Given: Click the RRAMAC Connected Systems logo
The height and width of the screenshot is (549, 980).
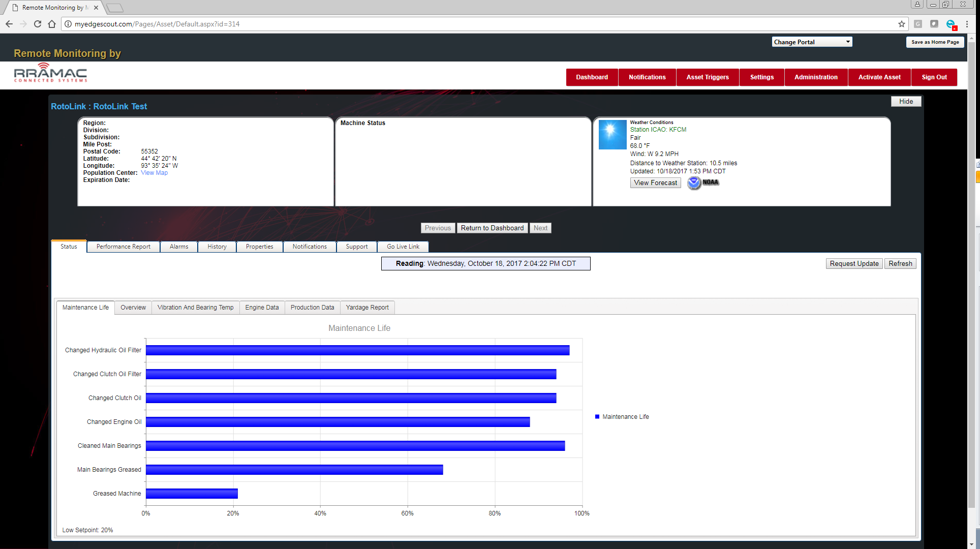Looking at the screenshot, I should (50, 72).
